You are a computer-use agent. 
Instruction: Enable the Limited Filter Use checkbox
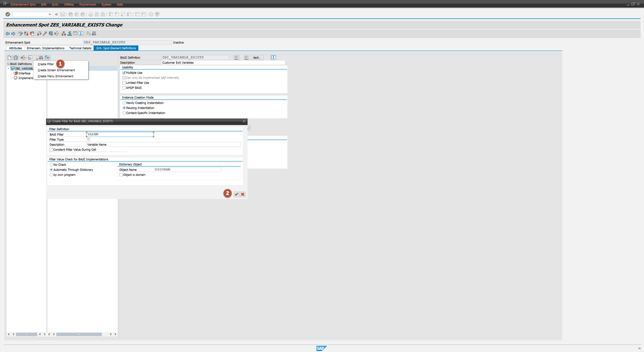(123, 82)
